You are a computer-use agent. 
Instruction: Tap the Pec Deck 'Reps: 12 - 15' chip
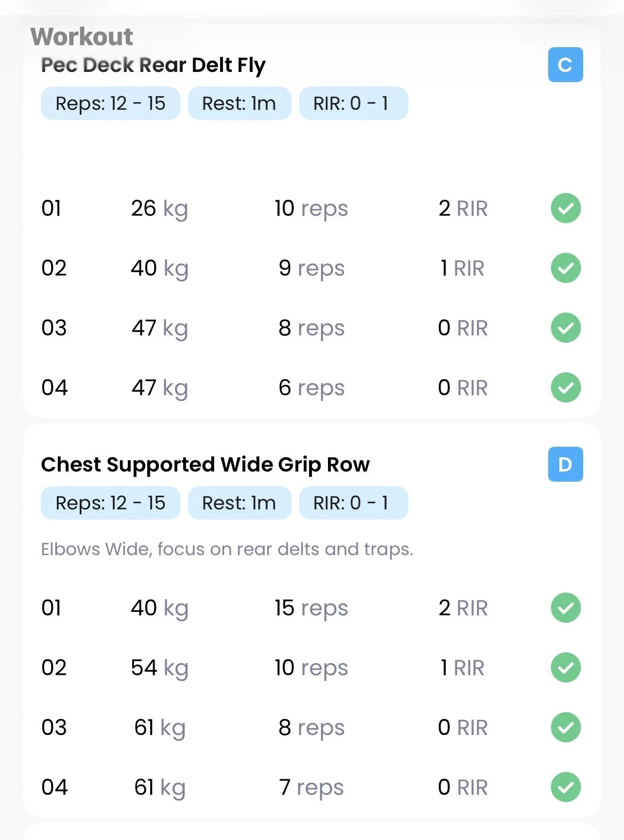(110, 104)
